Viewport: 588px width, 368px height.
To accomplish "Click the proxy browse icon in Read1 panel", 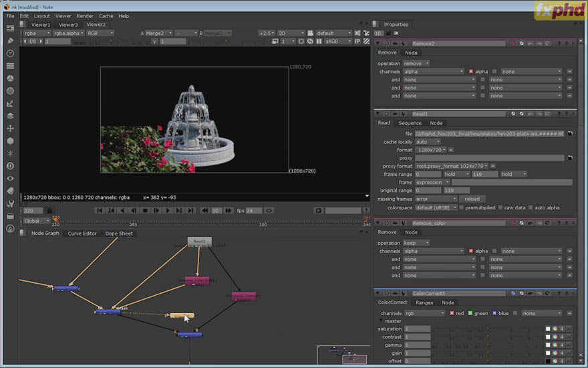I will click(x=570, y=158).
